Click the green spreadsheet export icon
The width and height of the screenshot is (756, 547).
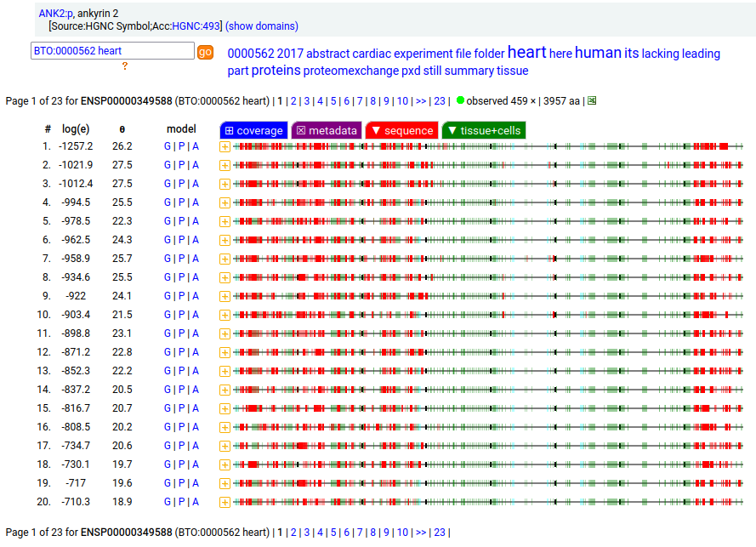click(592, 100)
